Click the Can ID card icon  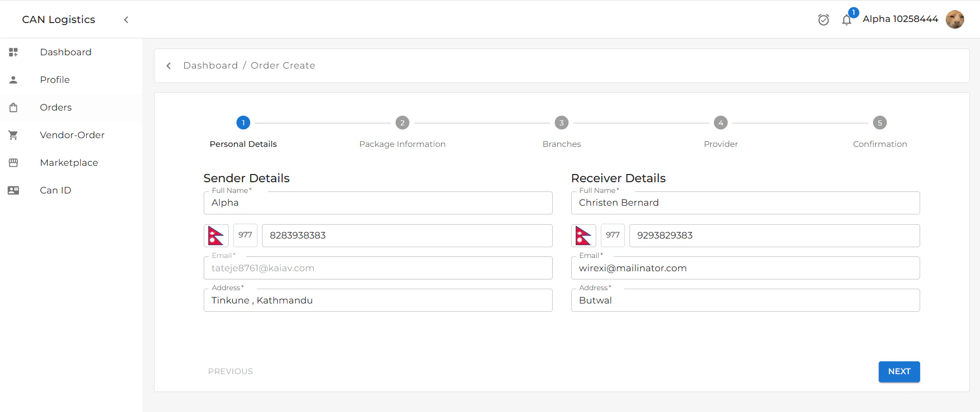13,190
